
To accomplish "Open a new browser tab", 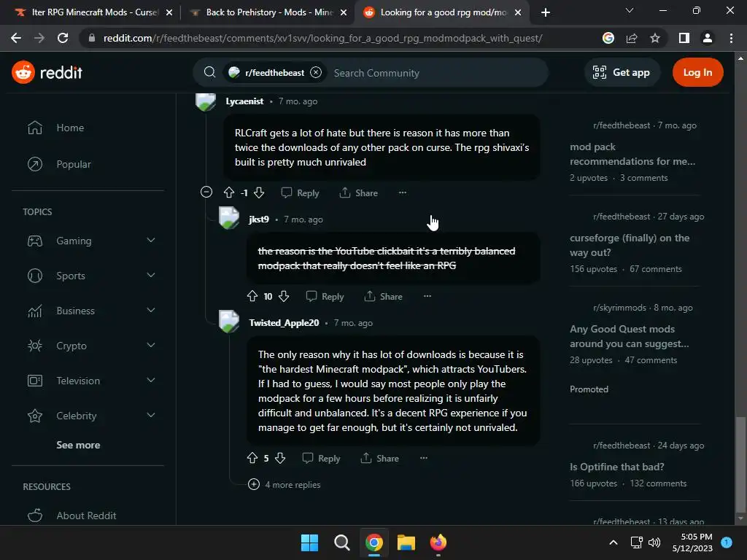I will pos(546,12).
